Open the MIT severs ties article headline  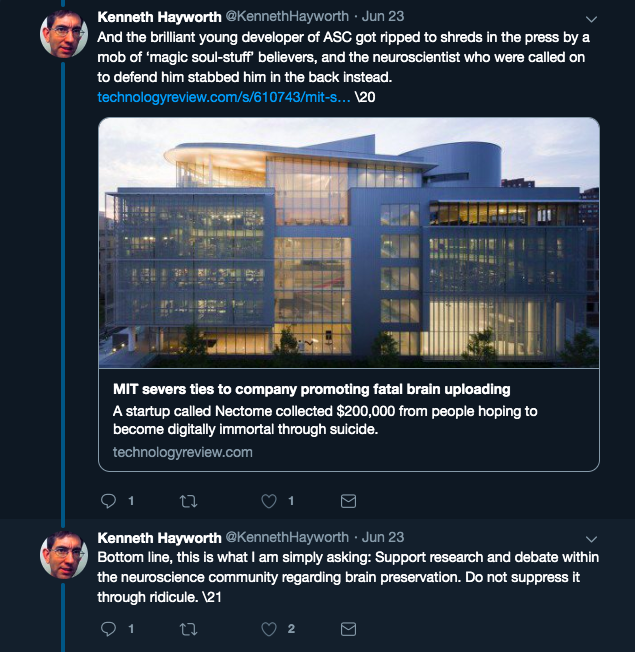point(311,389)
